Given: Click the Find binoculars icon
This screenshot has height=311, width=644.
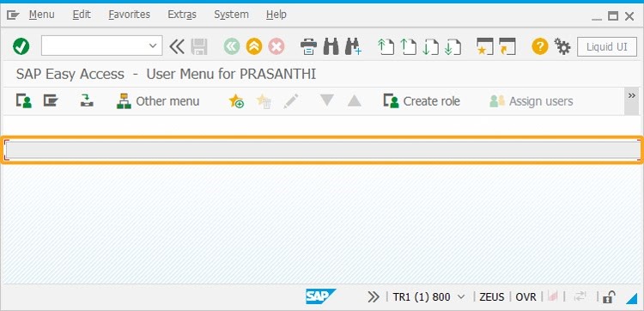Looking at the screenshot, I should tap(331, 46).
